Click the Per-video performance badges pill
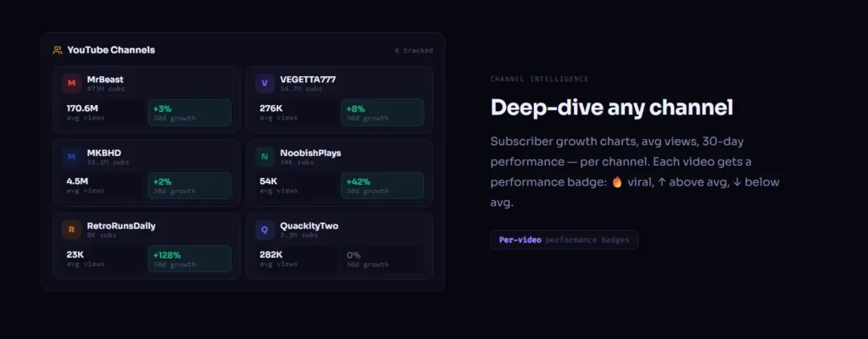 click(564, 240)
